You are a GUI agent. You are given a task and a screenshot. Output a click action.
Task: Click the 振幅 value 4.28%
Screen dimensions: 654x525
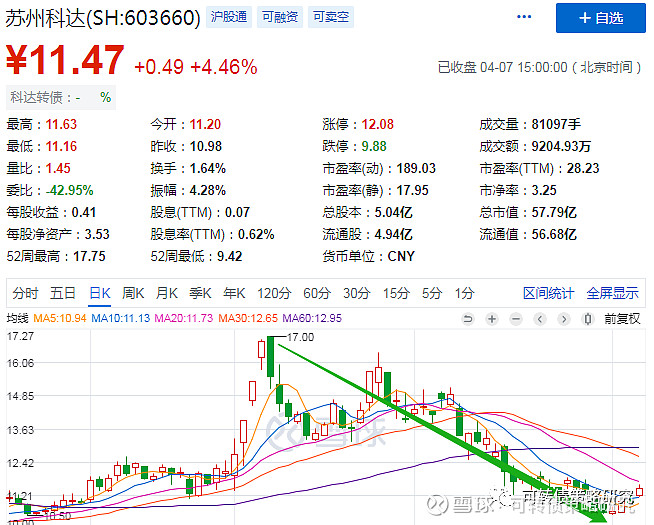(208, 191)
